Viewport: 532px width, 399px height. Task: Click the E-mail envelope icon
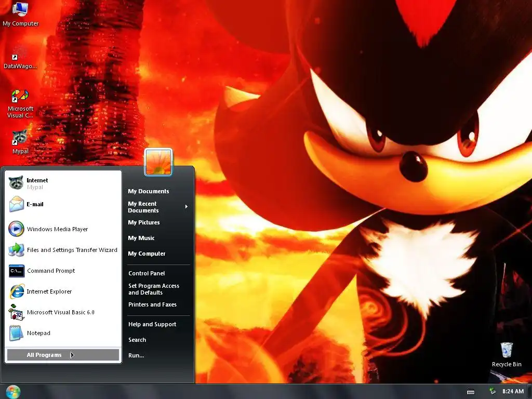pos(16,204)
